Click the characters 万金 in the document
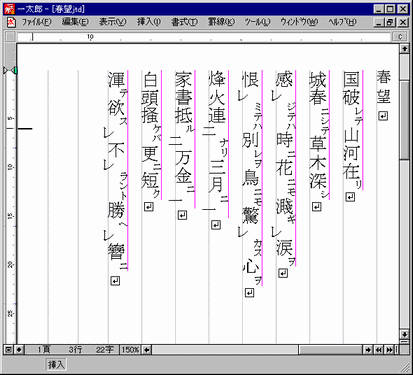 (x=184, y=166)
